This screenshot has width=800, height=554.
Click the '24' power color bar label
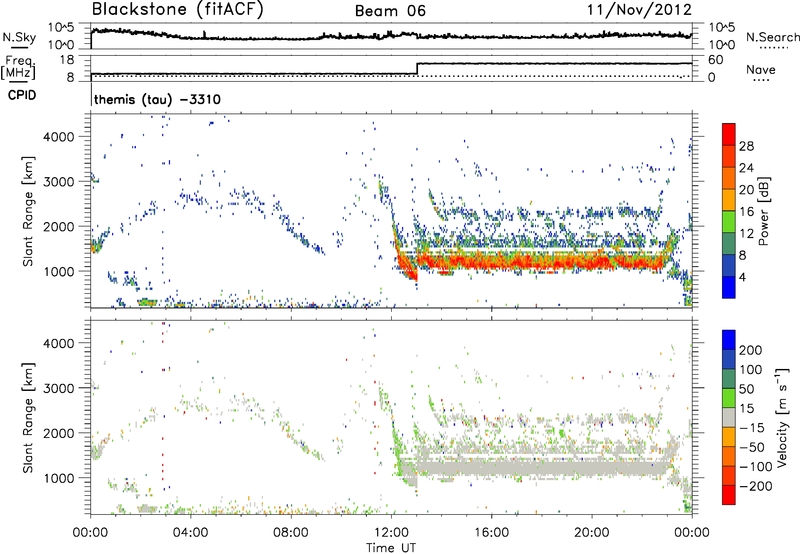click(746, 168)
